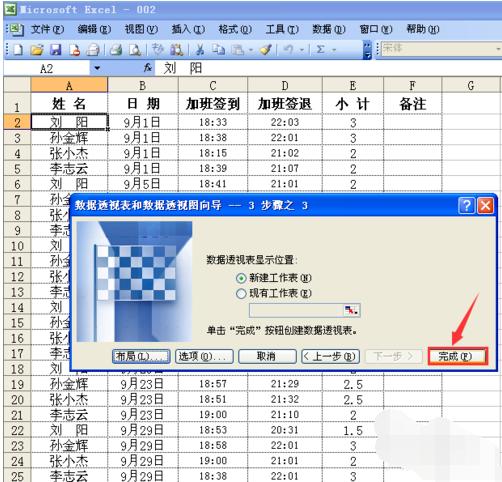The image size is (502, 482).
Task: Click the Excel icon in the title bar
Action: 10,9
